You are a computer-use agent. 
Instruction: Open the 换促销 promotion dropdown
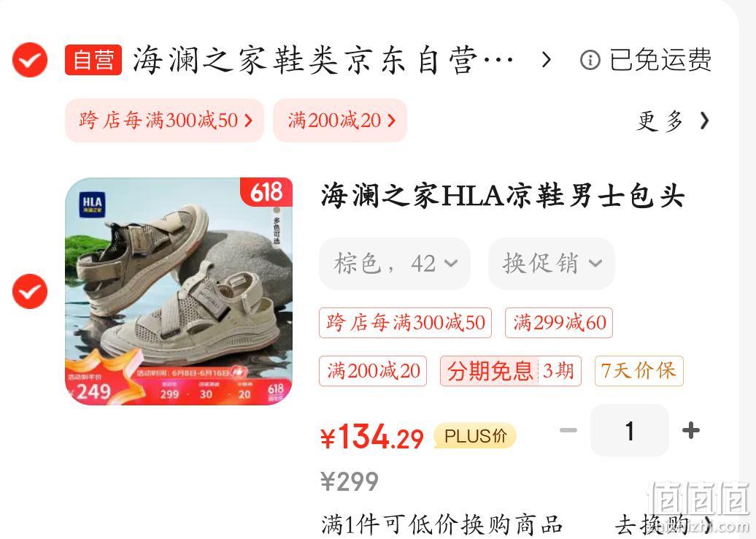(x=552, y=264)
